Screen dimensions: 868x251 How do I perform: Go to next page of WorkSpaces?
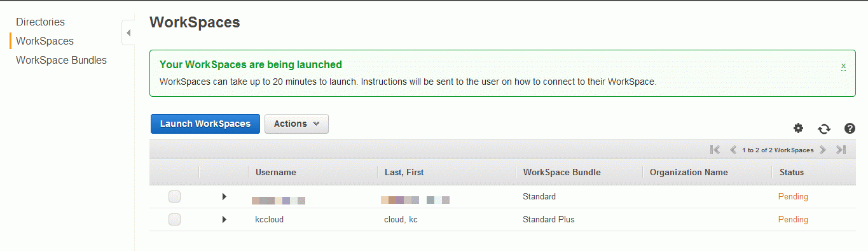coord(823,150)
